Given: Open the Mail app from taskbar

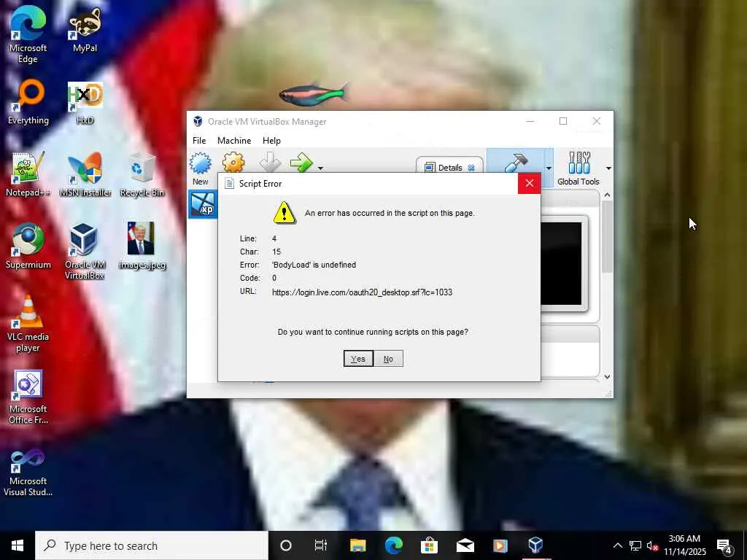Looking at the screenshot, I should coord(465,545).
